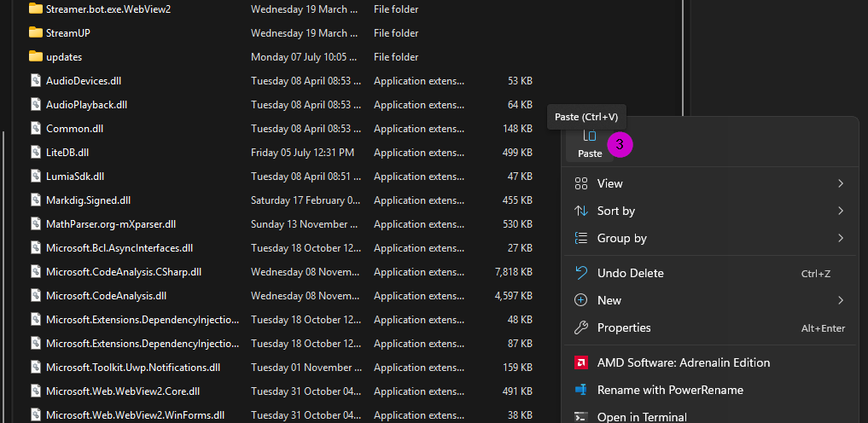Choose Undo Delete from context menu
Image resolution: width=868 pixels, height=423 pixels.
coord(630,273)
